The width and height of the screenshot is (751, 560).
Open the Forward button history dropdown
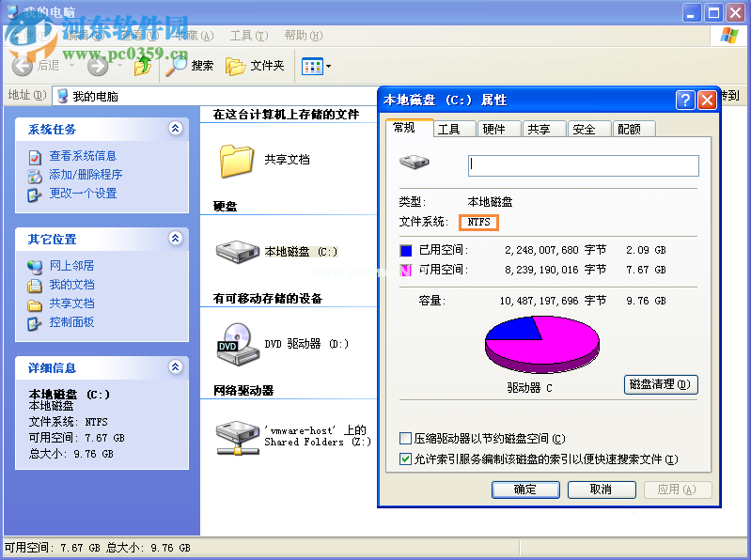click(119, 66)
